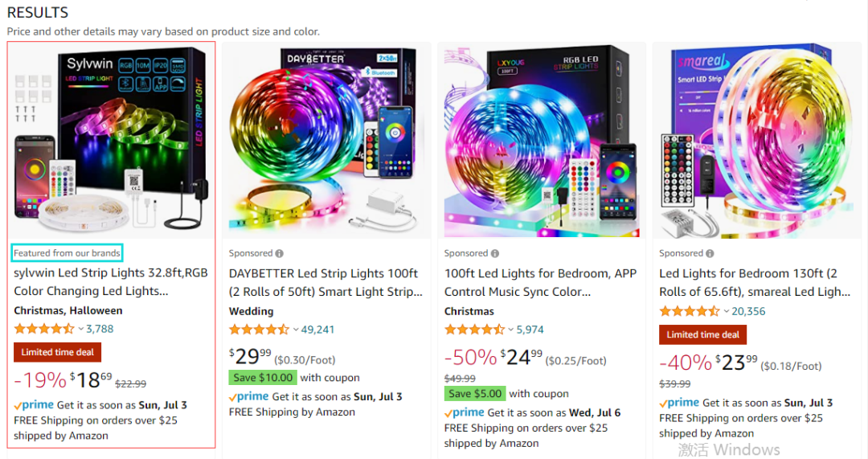Viewport: 868px width, 459px height.
Task: Click the info icon beside DAYBETTER's Sponsored label
Action: [280, 253]
